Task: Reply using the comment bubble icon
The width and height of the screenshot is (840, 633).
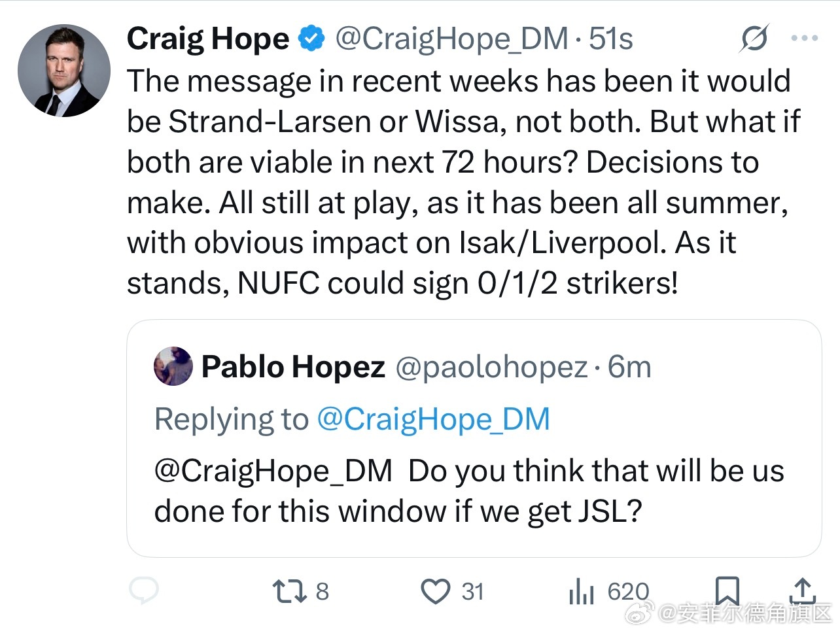Action: tap(143, 590)
